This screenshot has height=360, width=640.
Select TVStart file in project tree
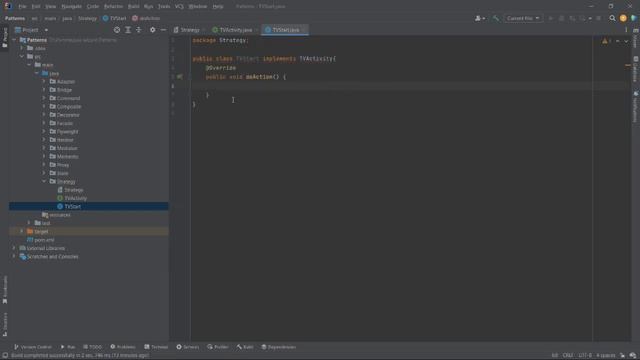coord(72,207)
